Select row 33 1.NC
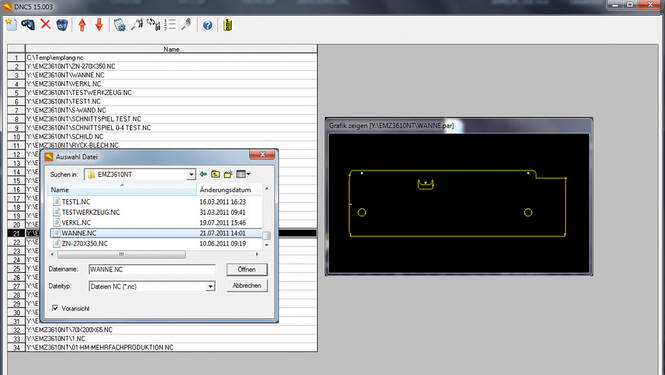The width and height of the screenshot is (665, 375). pyautogui.click(x=171, y=339)
